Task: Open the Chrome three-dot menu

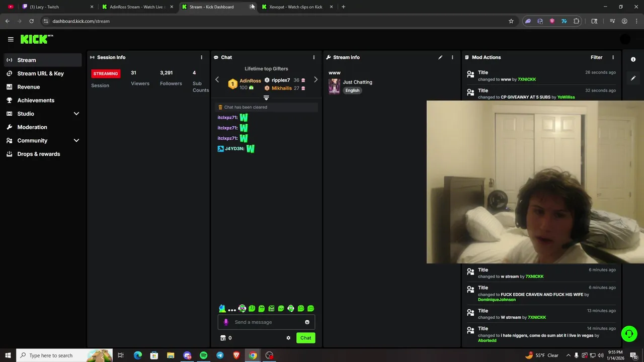Action: pyautogui.click(x=636, y=21)
